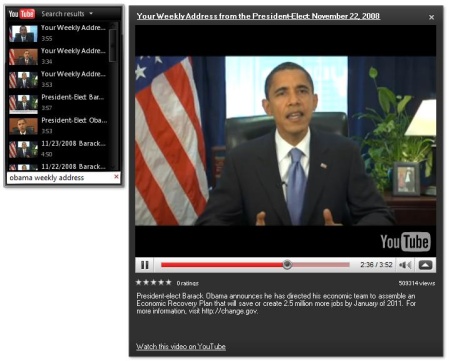
Task: Click the YouTube watermark in the video
Action: (x=405, y=242)
